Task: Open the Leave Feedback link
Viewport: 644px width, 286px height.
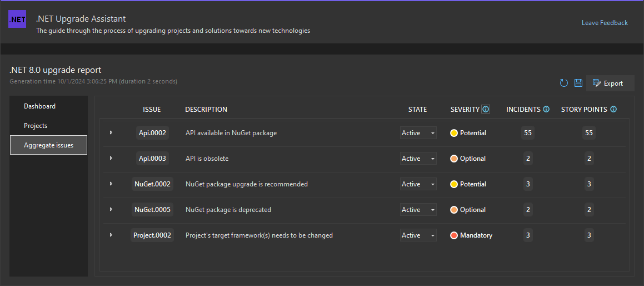Action: click(605, 23)
